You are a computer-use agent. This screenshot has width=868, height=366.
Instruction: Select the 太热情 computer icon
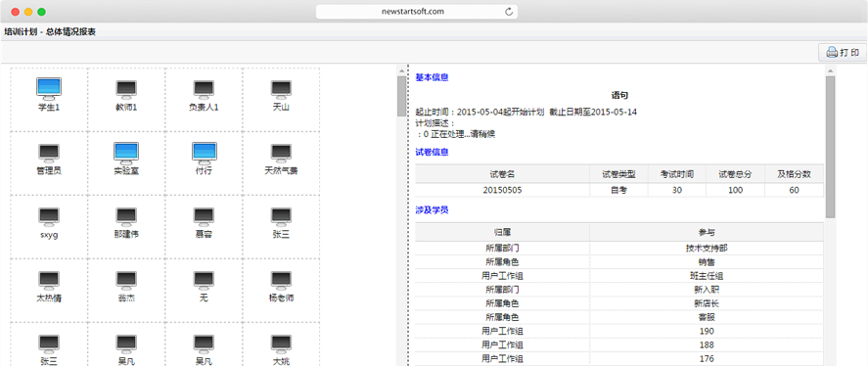[49, 281]
